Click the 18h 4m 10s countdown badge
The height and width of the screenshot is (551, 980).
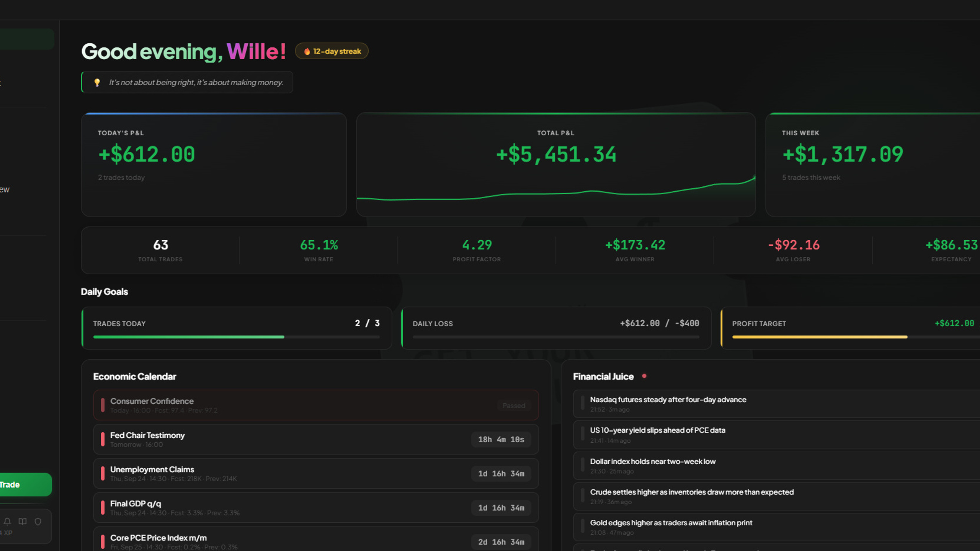(501, 439)
